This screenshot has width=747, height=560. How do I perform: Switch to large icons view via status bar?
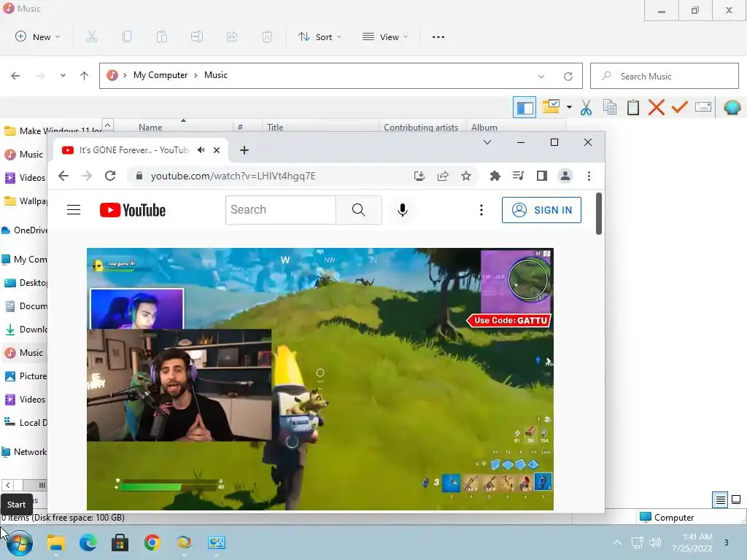pos(736,499)
